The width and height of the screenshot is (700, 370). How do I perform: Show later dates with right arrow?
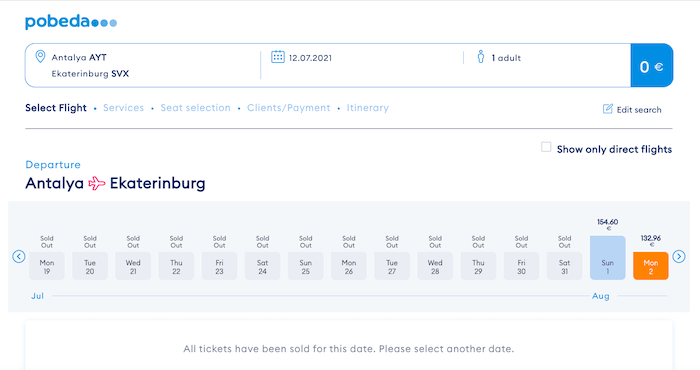click(679, 257)
